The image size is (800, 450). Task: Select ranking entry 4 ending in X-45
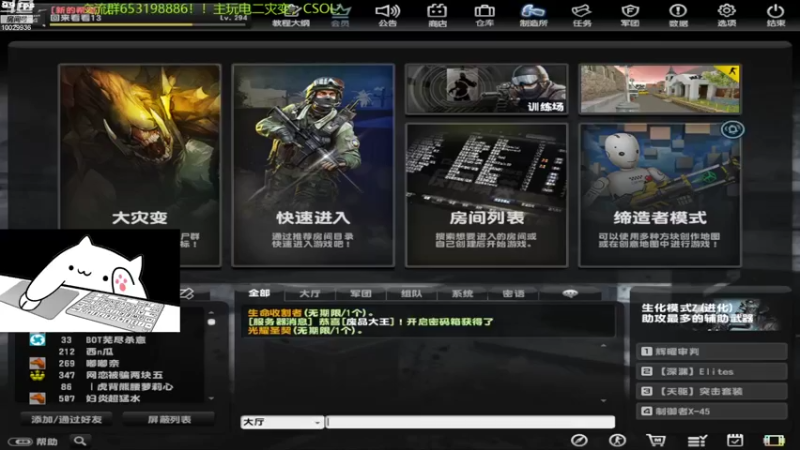click(x=711, y=411)
